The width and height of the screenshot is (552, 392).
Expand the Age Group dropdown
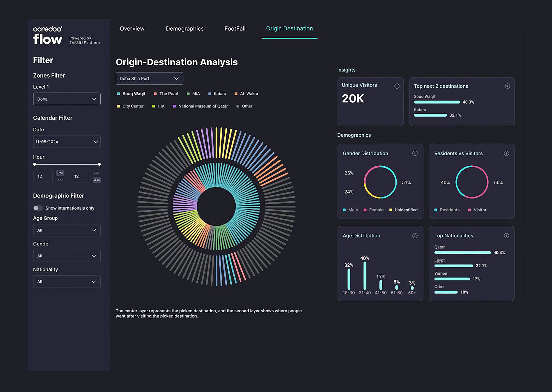(x=67, y=230)
